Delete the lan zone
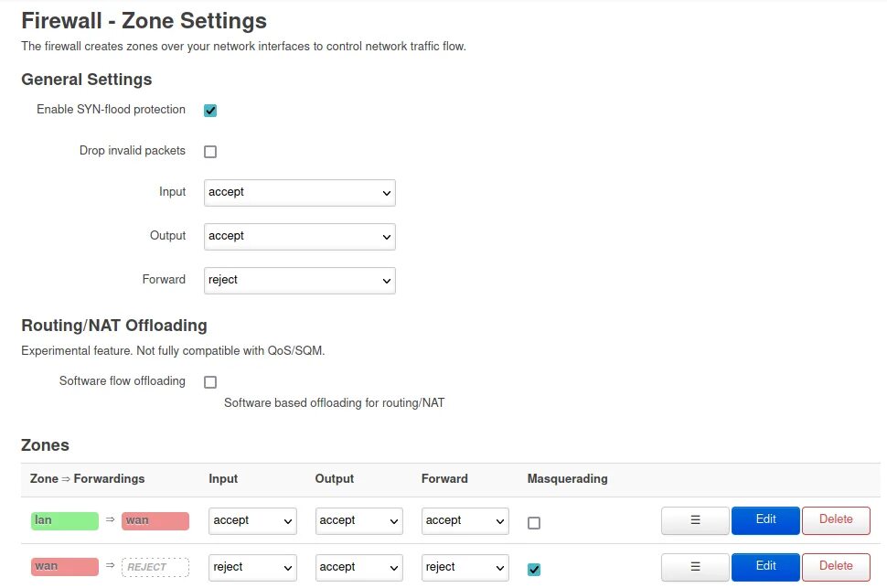The height and width of the screenshot is (588, 887). (836, 520)
